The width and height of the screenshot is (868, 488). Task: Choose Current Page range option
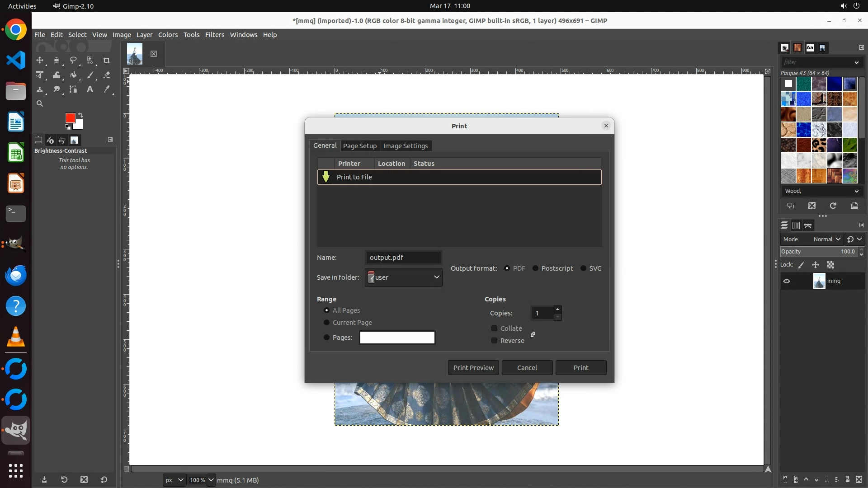coord(326,323)
